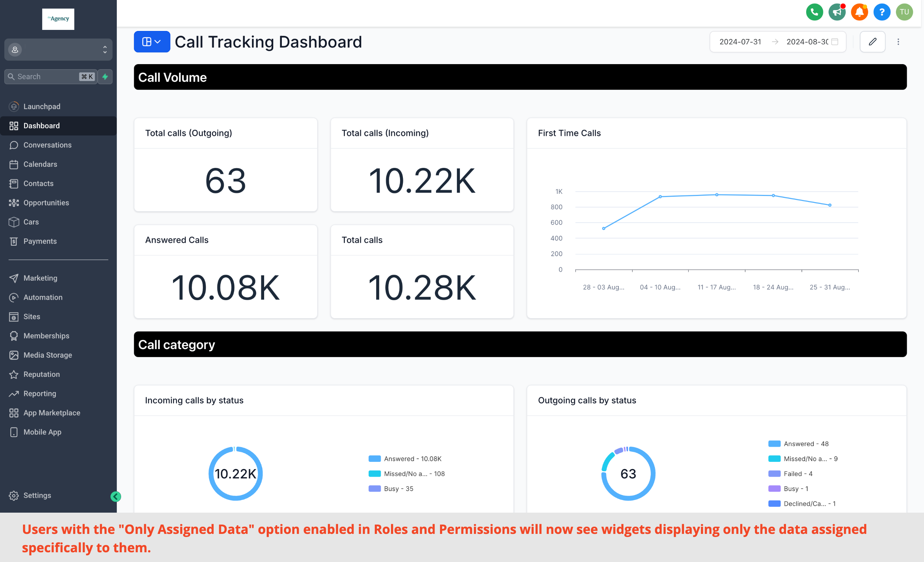Image resolution: width=924 pixels, height=562 pixels.
Task: Open the orange notifications bell
Action: click(859, 12)
